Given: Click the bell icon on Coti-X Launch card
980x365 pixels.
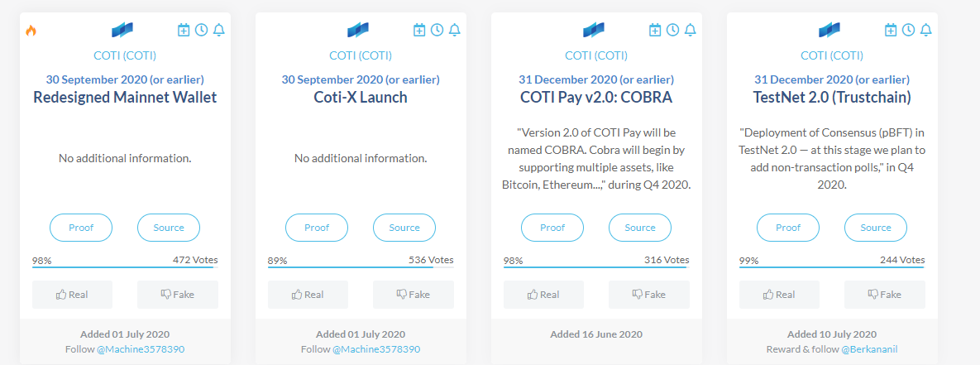Looking at the screenshot, I should pos(454,29).
